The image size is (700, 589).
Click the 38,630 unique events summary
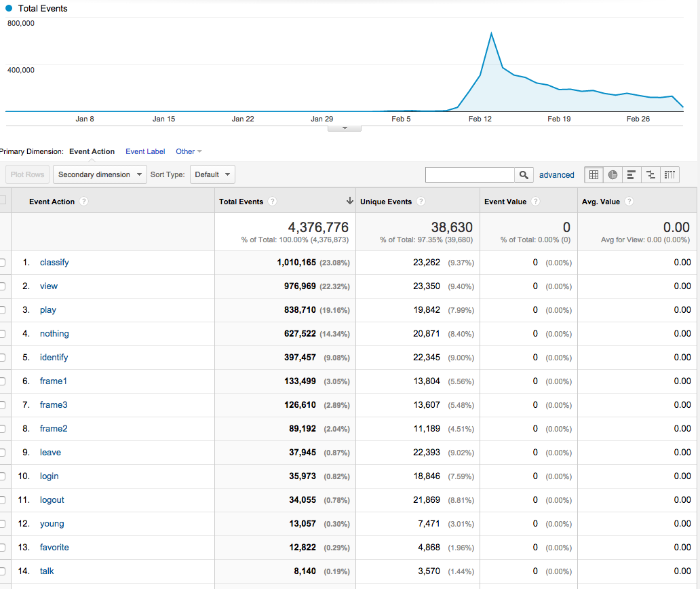tap(451, 227)
